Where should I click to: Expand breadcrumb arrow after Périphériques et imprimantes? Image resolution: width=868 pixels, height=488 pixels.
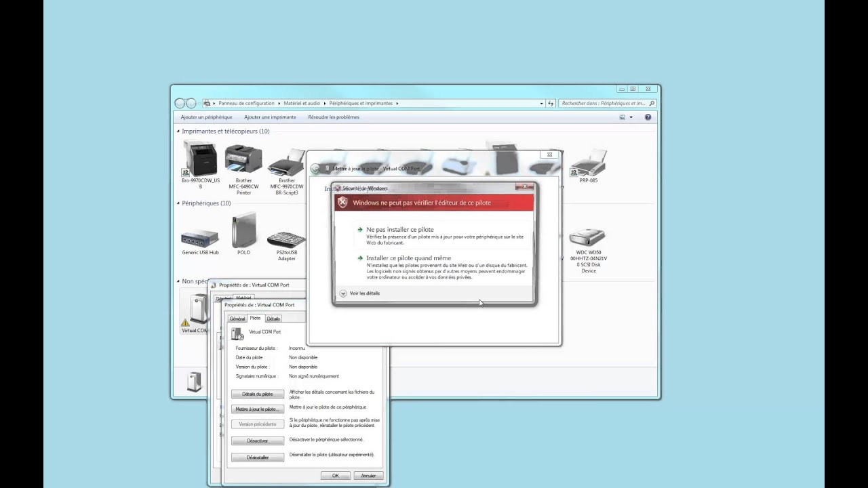(x=397, y=104)
